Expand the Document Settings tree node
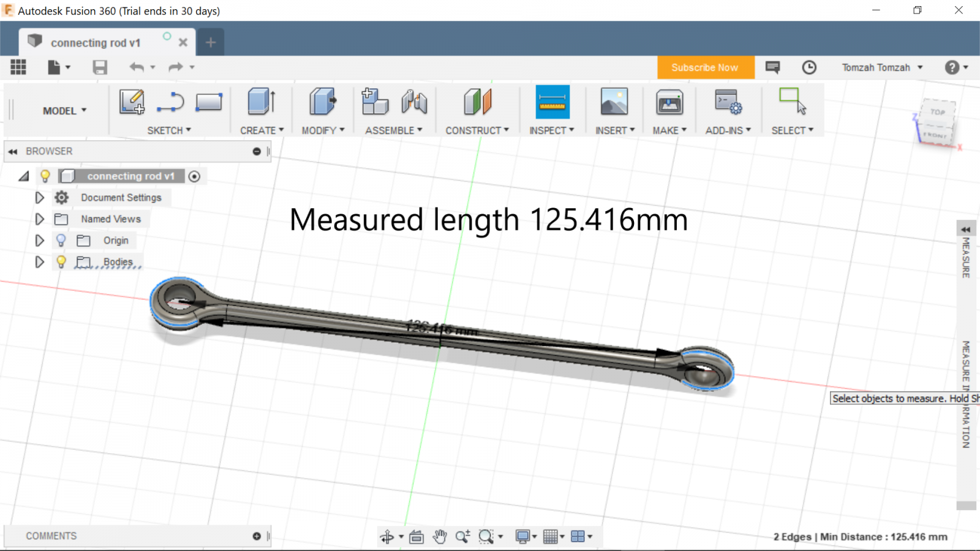Image resolution: width=980 pixels, height=551 pixels. coord(39,198)
